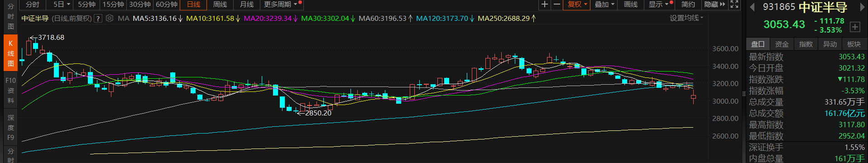
Task: Switch to 周线 weekly chart
Action: 220,5
